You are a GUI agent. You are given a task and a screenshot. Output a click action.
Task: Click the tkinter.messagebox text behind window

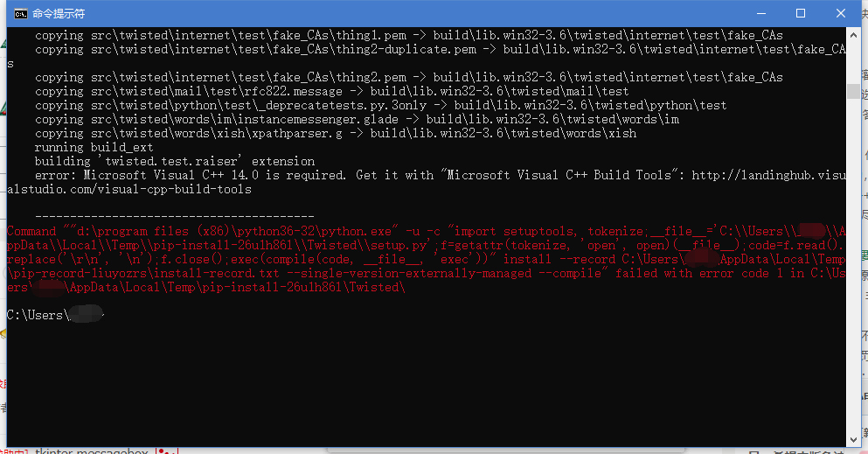(x=92, y=451)
